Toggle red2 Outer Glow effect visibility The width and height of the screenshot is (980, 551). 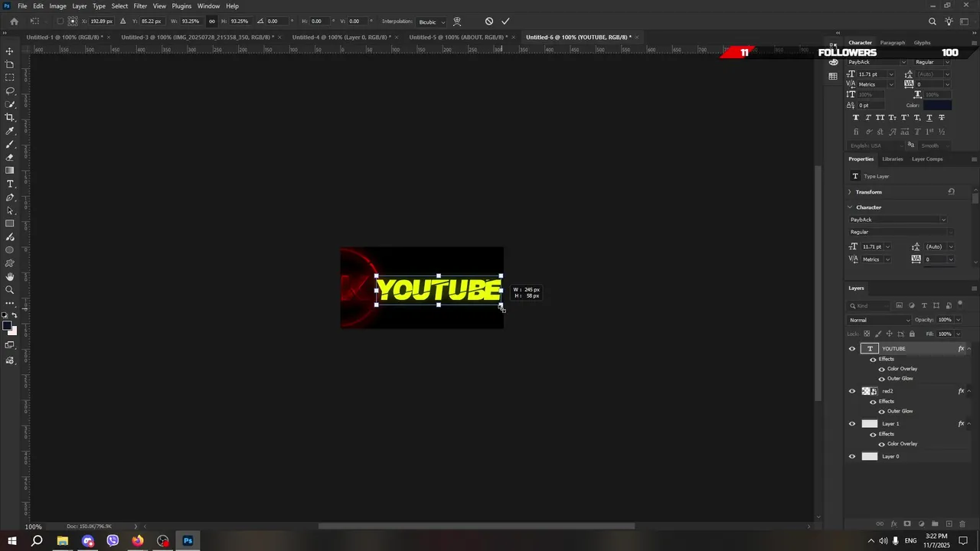881,411
